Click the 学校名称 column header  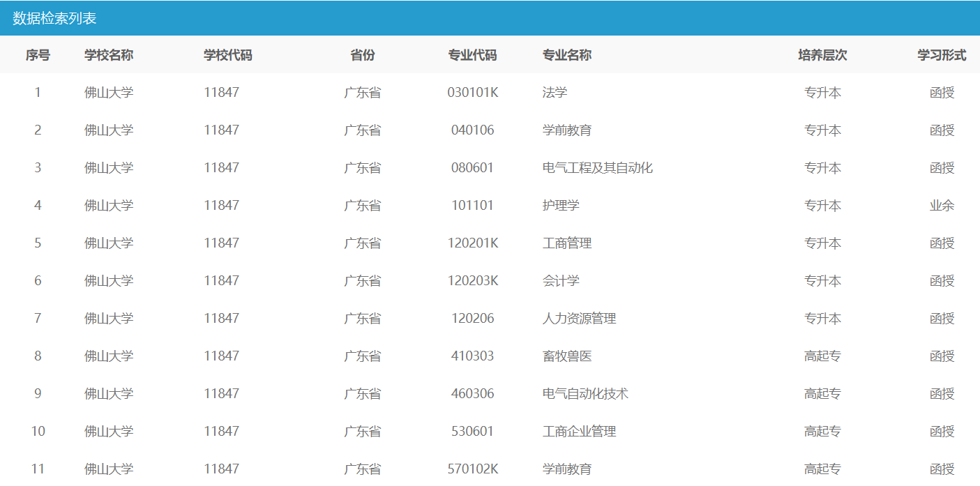click(109, 55)
